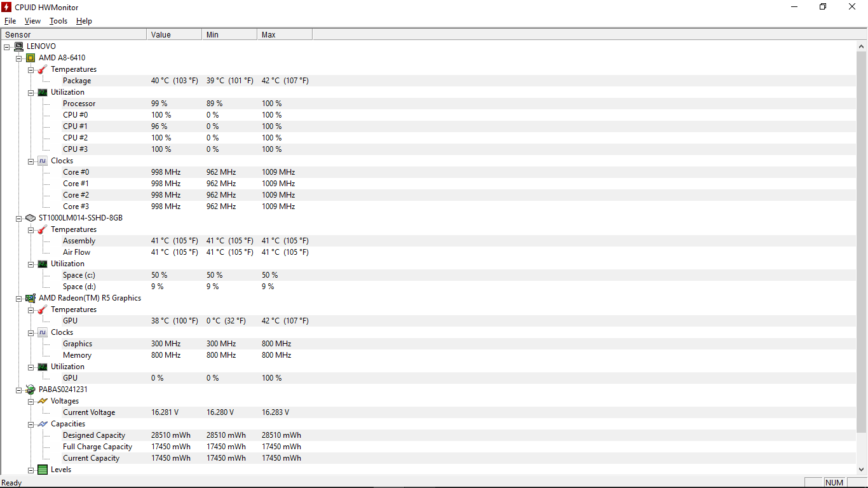Viewport: 868px width, 488px height.
Task: Collapse the Voltages branch
Action: [x=31, y=401]
